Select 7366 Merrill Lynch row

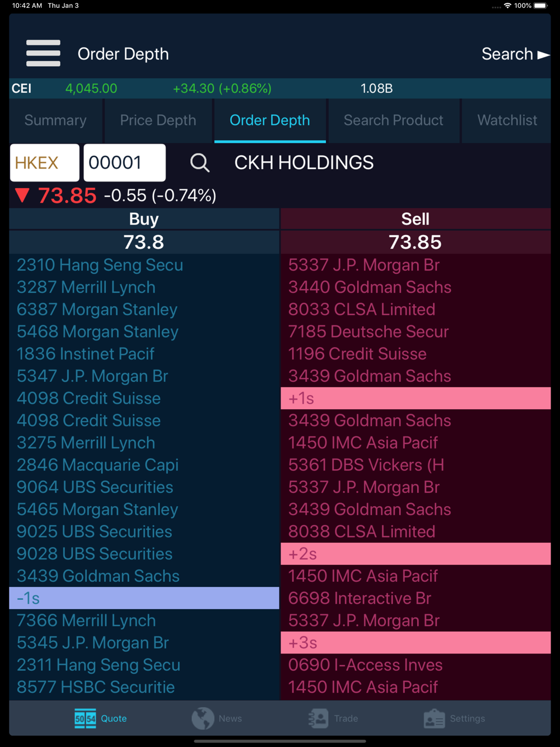144,620
